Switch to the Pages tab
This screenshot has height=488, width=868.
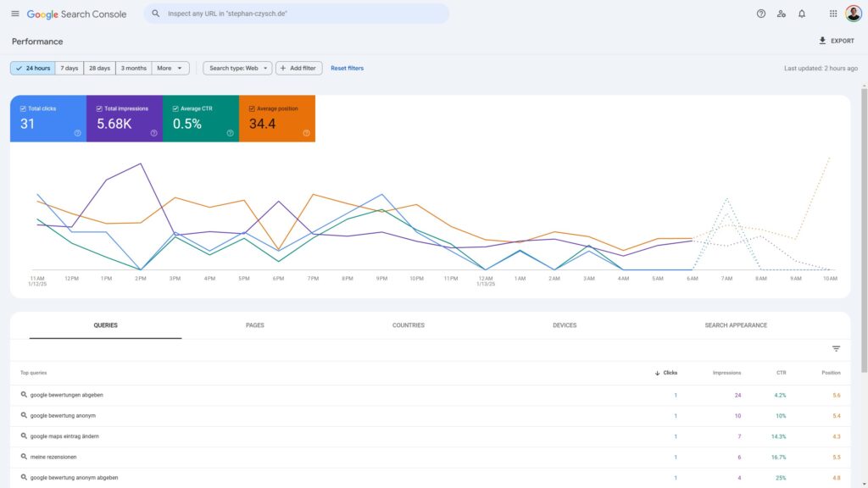(x=255, y=325)
